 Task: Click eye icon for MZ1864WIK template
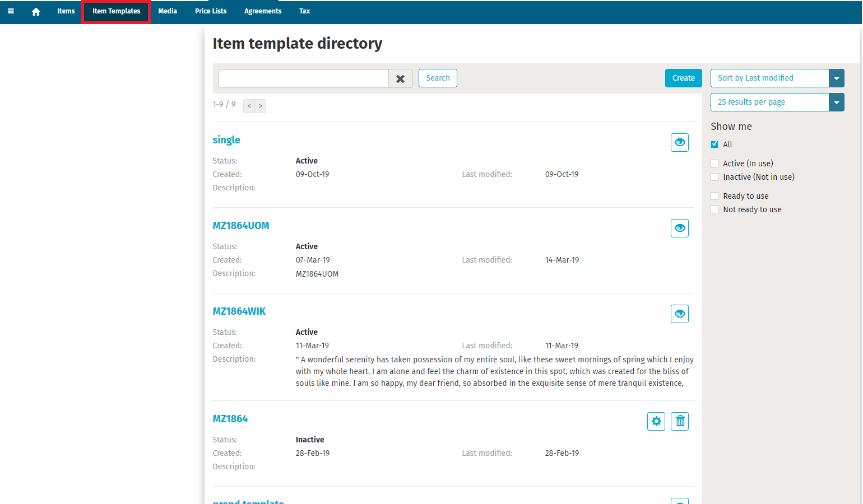coord(679,314)
